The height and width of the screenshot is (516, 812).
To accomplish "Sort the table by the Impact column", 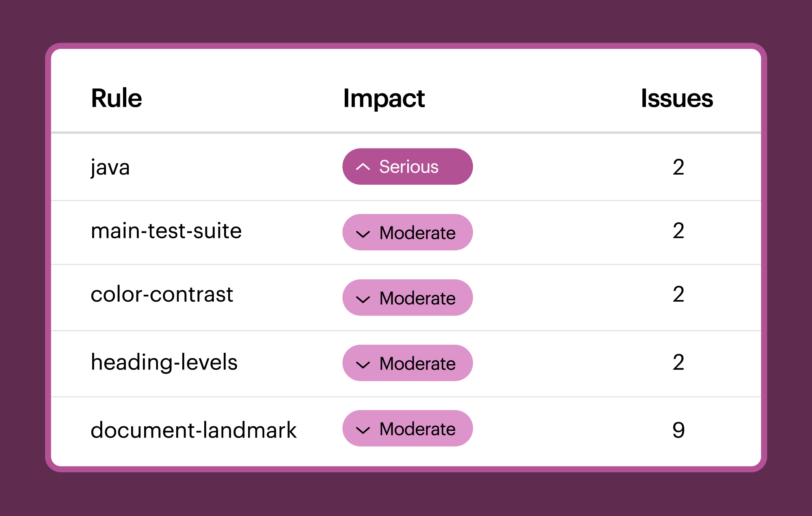I will [x=383, y=98].
